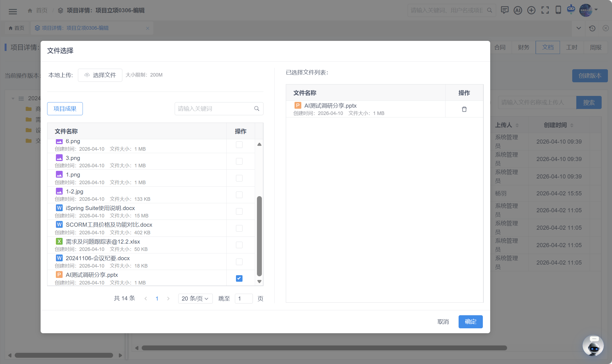Switch to the 合同 tab
612x364 pixels.
500,47
